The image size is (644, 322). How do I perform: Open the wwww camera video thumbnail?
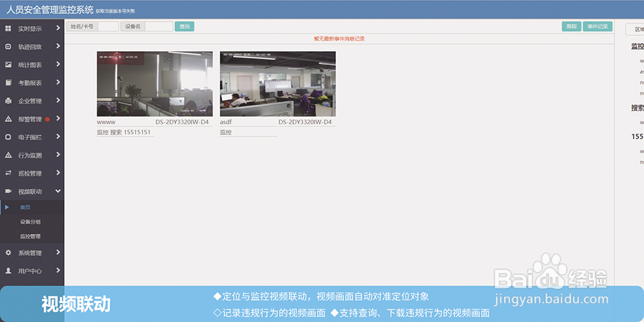pyautogui.click(x=155, y=84)
